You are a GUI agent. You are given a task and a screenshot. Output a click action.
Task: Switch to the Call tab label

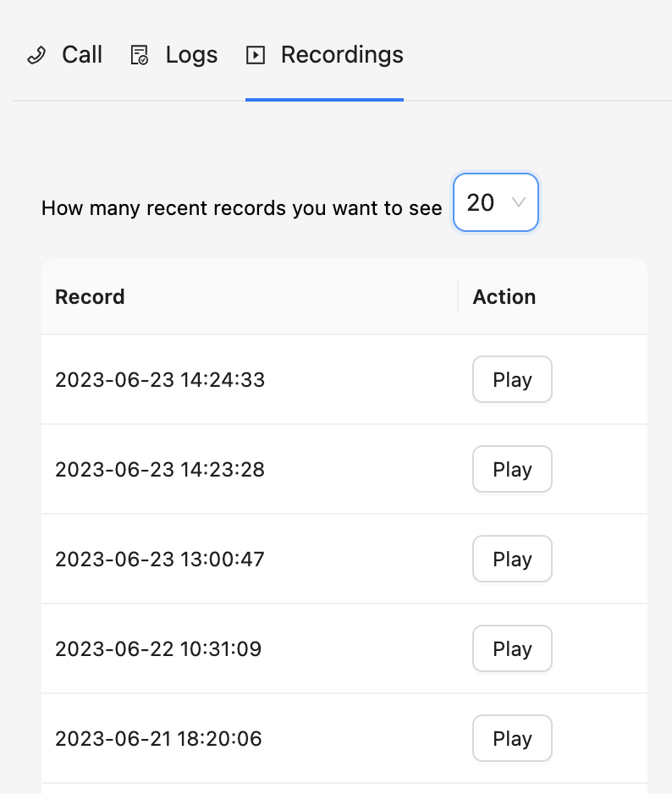pos(82,55)
